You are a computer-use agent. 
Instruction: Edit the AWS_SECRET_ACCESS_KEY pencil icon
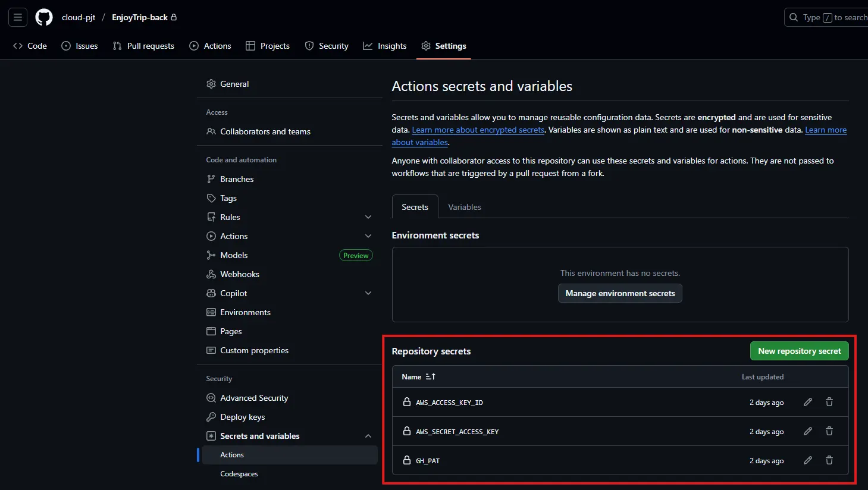point(807,431)
